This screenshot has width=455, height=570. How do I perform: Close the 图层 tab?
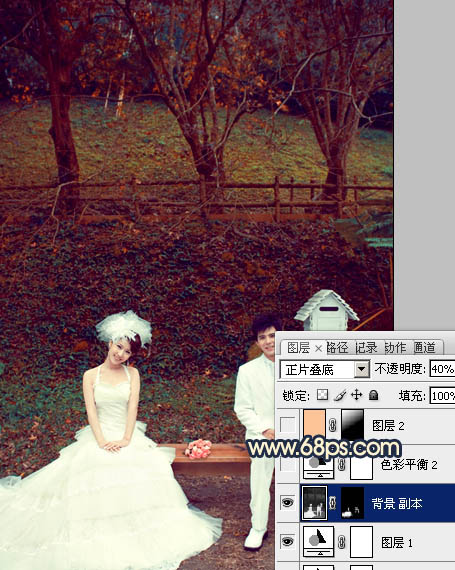pos(318,349)
